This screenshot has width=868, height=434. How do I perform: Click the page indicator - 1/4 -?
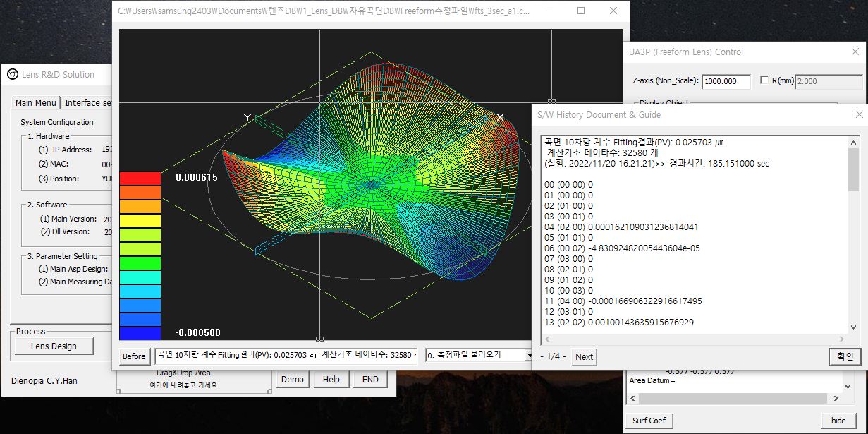pyautogui.click(x=554, y=356)
